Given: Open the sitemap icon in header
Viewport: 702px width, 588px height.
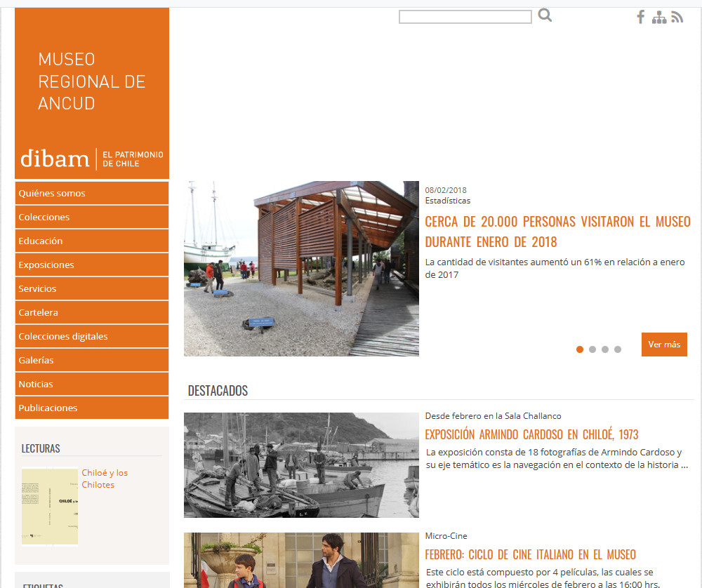Looking at the screenshot, I should [x=658, y=18].
